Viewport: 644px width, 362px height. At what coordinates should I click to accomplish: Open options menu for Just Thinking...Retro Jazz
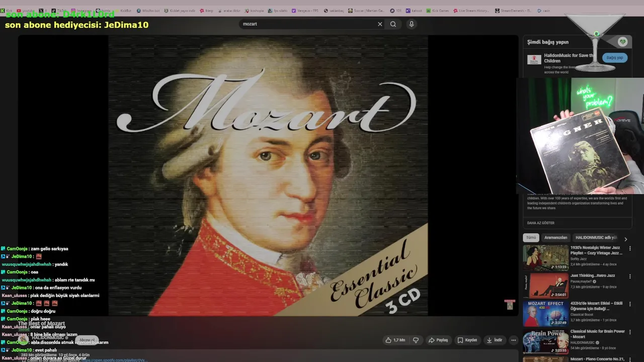click(629, 277)
